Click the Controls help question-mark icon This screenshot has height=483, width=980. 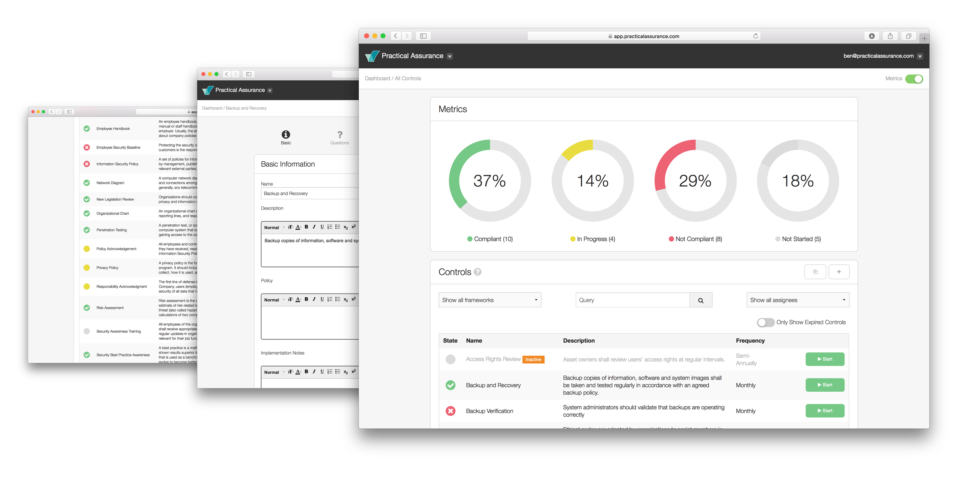[x=478, y=272]
